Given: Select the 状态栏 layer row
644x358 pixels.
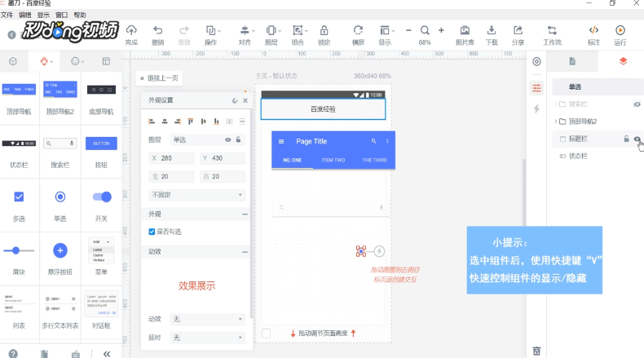Looking at the screenshot, I should (598, 157).
